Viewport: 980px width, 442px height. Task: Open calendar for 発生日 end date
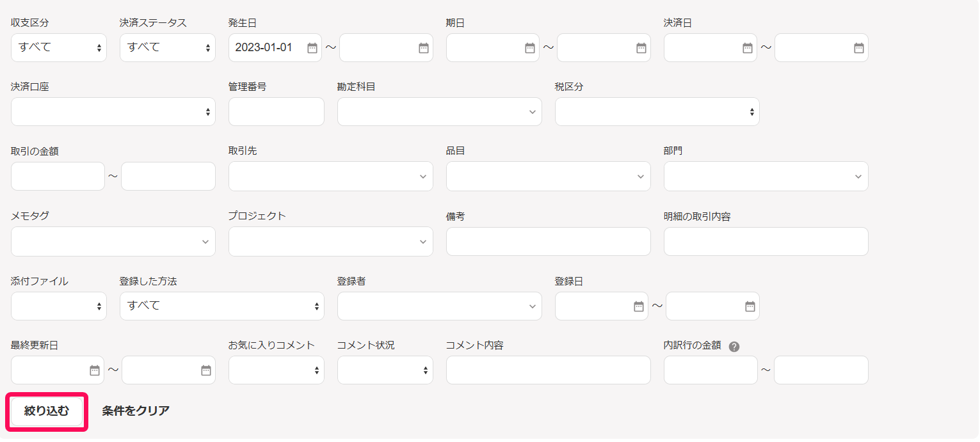coord(424,48)
